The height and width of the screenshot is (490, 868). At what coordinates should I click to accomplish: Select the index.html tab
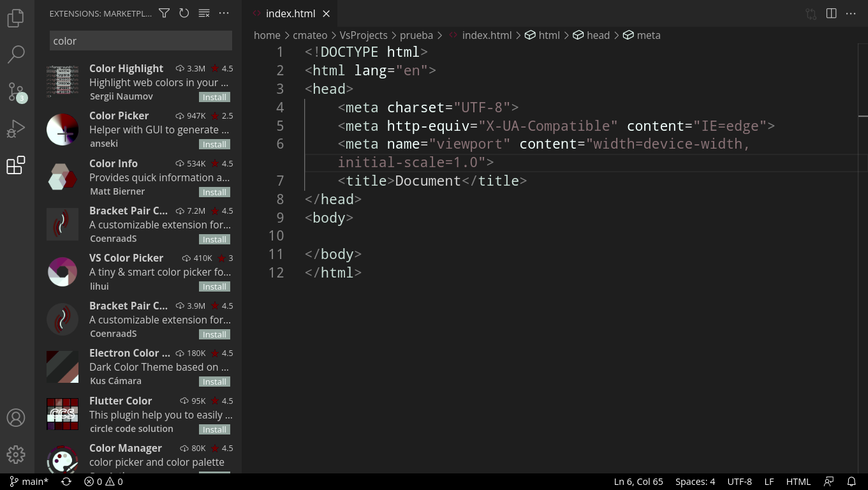pyautogui.click(x=290, y=13)
